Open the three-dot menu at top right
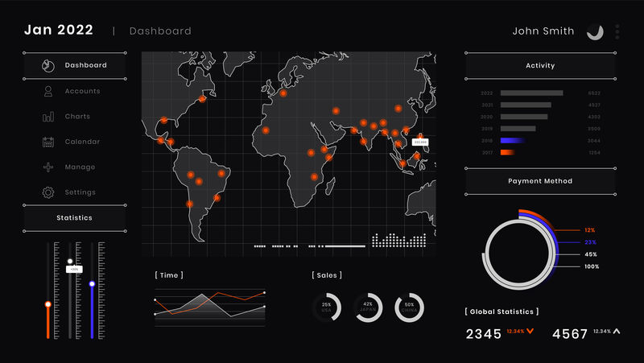The height and width of the screenshot is (363, 644). coord(617,31)
